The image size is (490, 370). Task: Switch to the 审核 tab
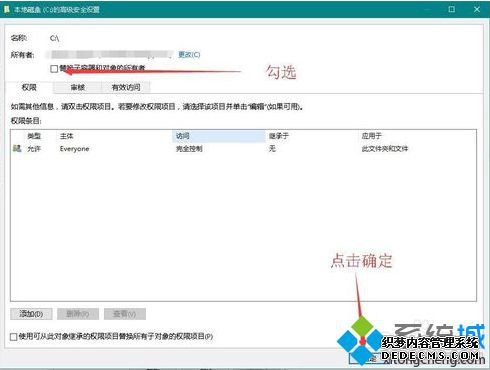[77, 87]
